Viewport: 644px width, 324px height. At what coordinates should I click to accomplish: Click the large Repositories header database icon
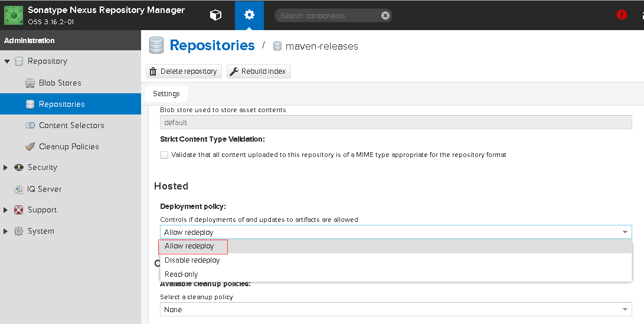coord(156,45)
